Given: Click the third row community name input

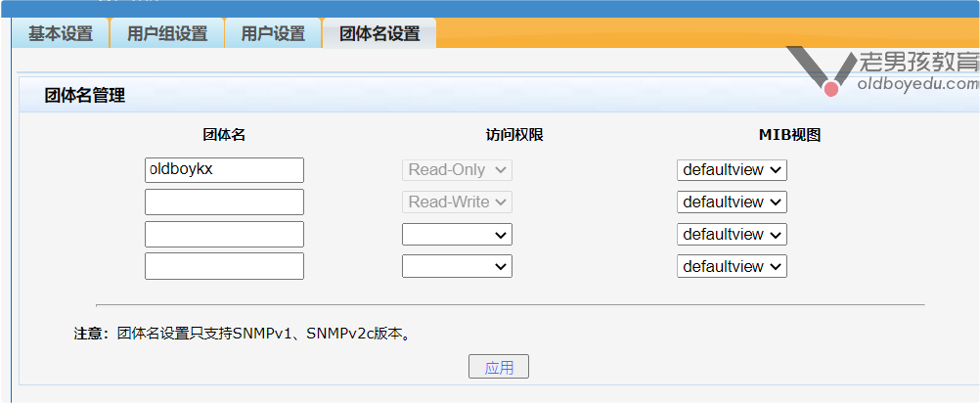Looking at the screenshot, I should click(224, 235).
